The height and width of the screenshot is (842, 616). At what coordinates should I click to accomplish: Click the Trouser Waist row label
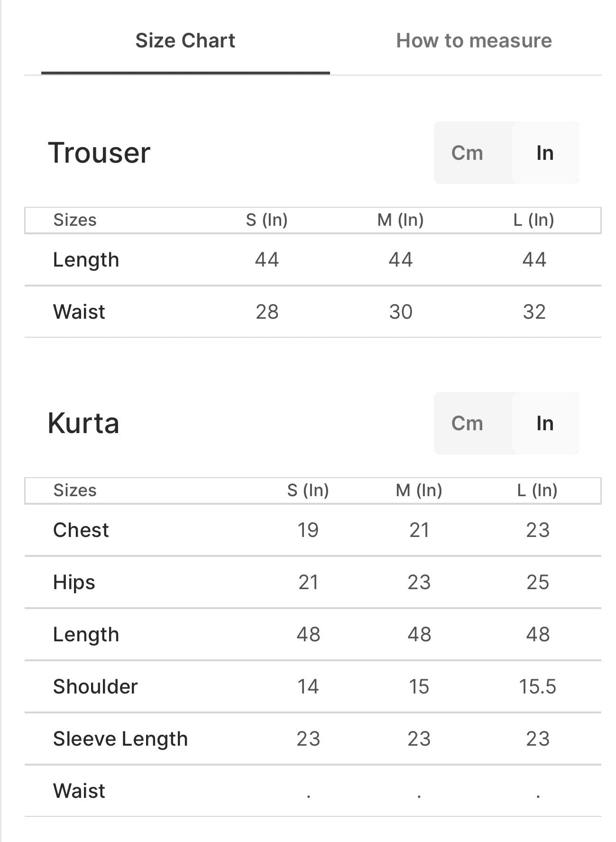coord(79,312)
